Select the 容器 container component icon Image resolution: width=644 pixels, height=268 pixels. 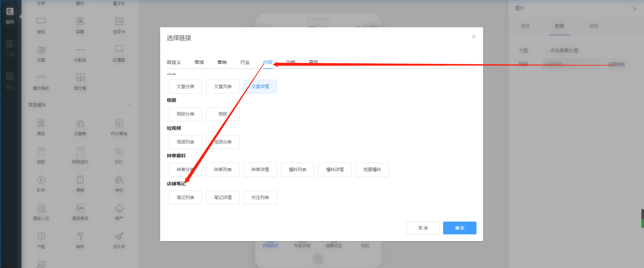[x=80, y=22]
